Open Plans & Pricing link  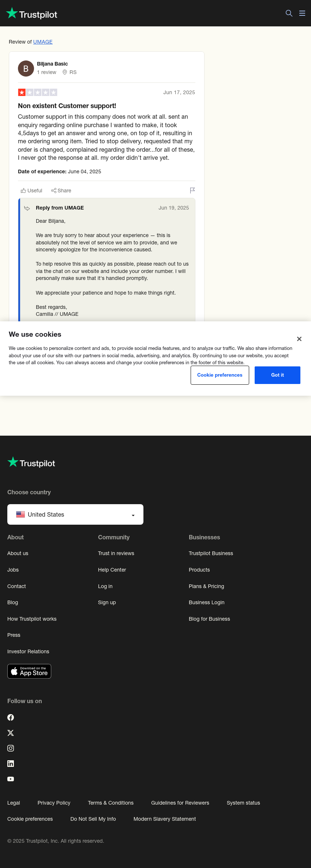pyautogui.click(x=206, y=586)
